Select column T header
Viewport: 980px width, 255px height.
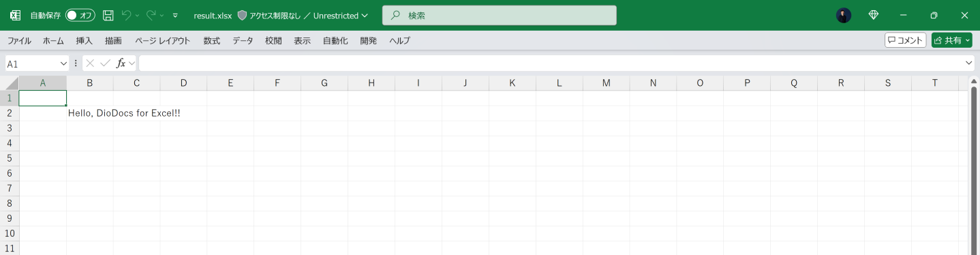pos(935,83)
